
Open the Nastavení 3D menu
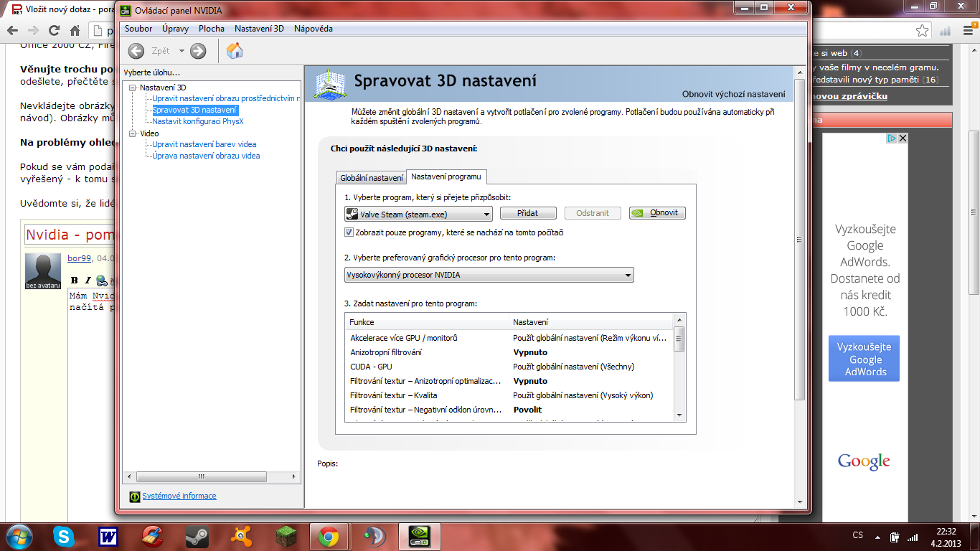[x=259, y=29]
